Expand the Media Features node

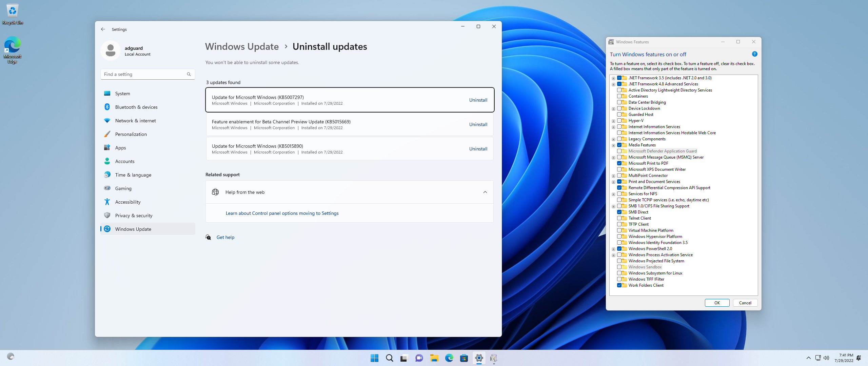(x=613, y=145)
